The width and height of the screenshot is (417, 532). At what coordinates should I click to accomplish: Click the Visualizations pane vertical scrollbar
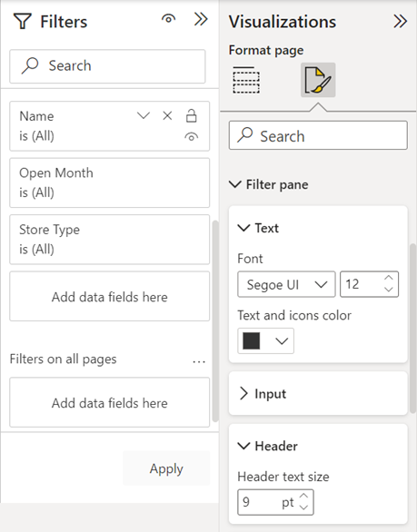tap(413, 328)
